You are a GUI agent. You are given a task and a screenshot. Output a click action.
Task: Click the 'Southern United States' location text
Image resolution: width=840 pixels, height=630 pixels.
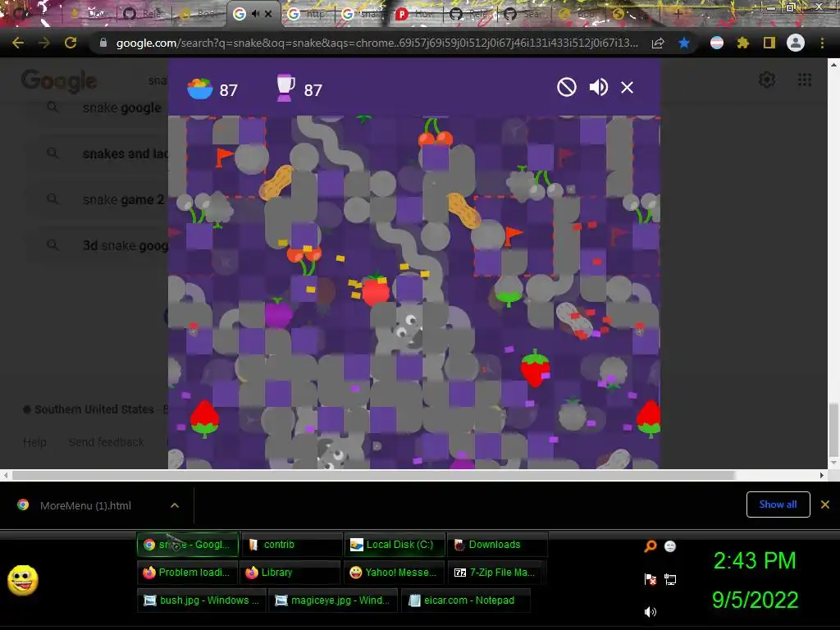click(x=94, y=409)
